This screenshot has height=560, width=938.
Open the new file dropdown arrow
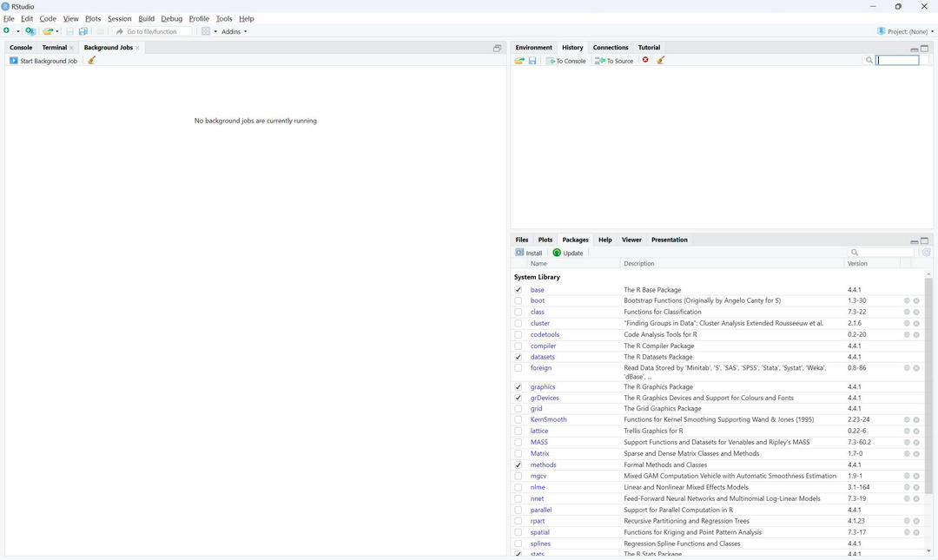click(x=17, y=30)
